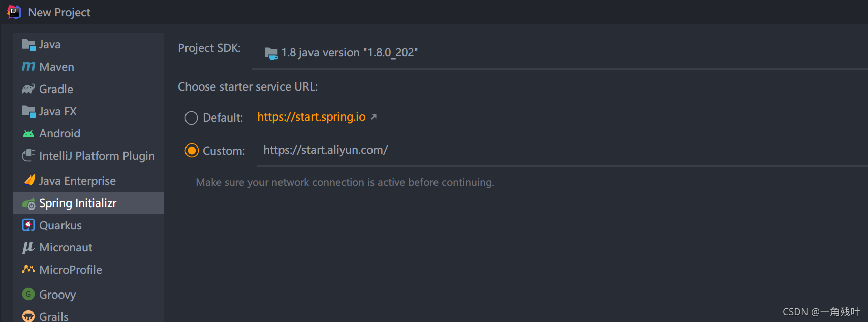
Task: Select Groovy project type
Action: click(88, 295)
